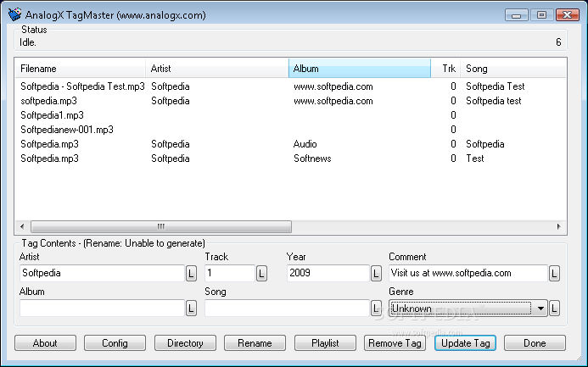Image resolution: width=588 pixels, height=367 pixels.
Task: Create a Playlist from files
Action: pyautogui.click(x=325, y=343)
